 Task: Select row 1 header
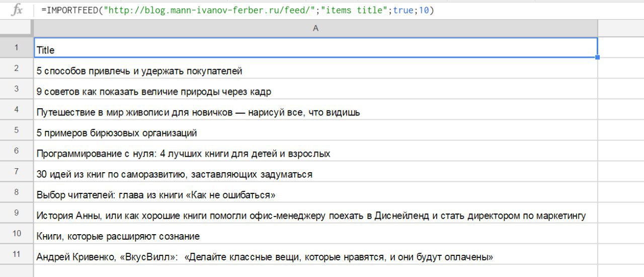(17, 47)
